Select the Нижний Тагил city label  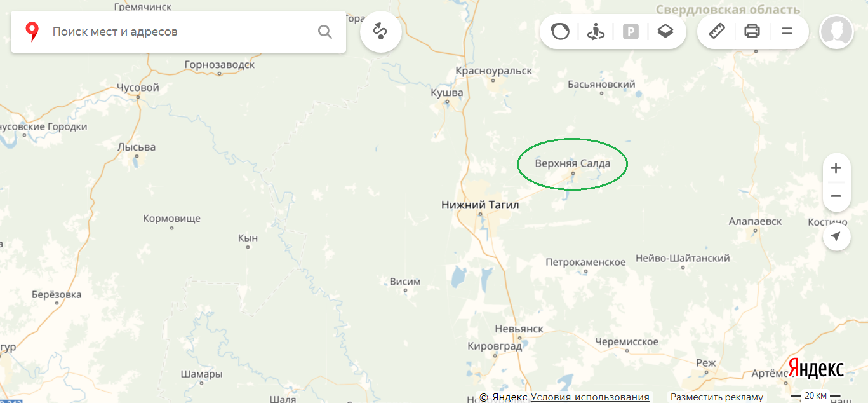[x=480, y=205]
